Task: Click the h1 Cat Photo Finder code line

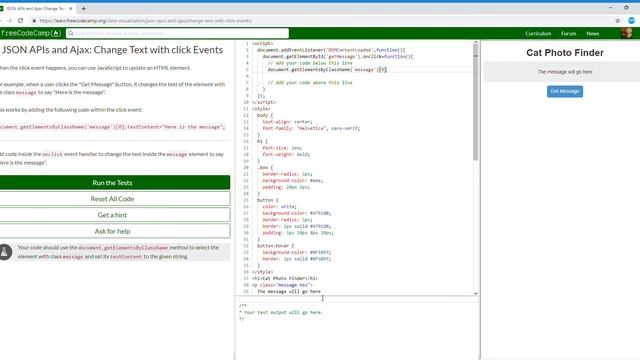Action: [285, 278]
